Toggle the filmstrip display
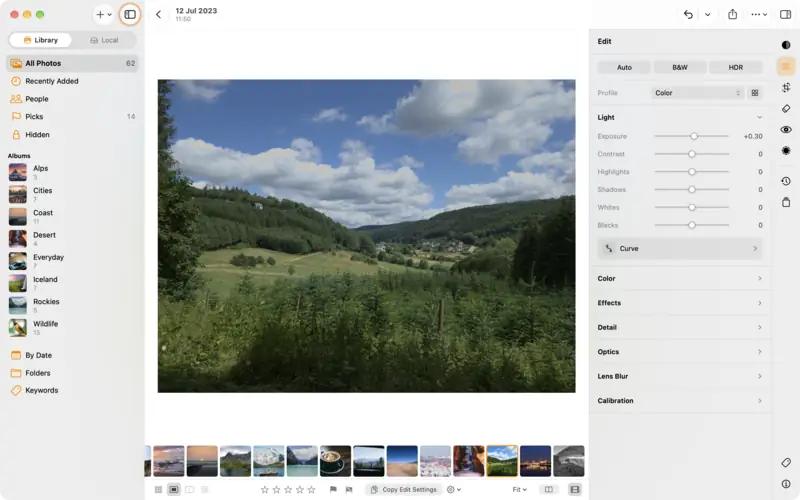The height and width of the screenshot is (500, 800). pyautogui.click(x=574, y=489)
